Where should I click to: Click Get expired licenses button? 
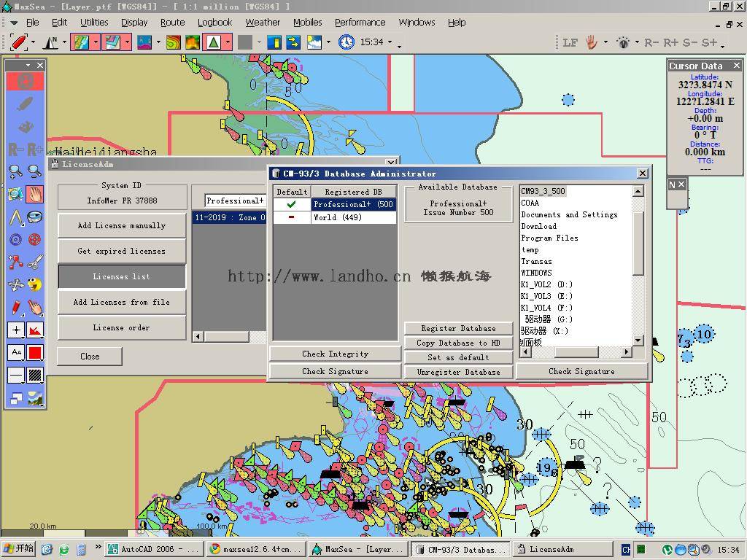(x=122, y=251)
